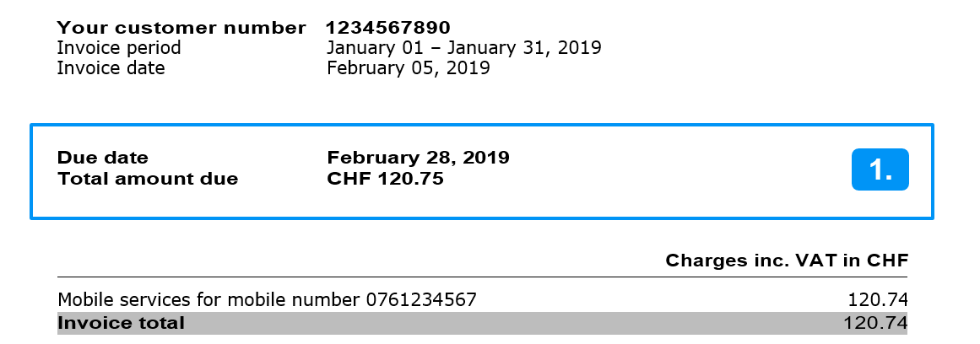980x344 pixels.
Task: Click the "Total amount due" label
Action: click(147, 179)
